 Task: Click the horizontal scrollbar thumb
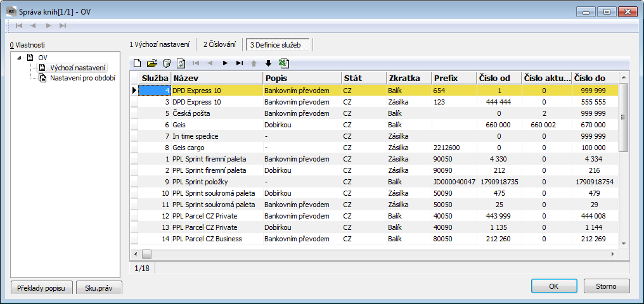pyautogui.click(x=146, y=255)
